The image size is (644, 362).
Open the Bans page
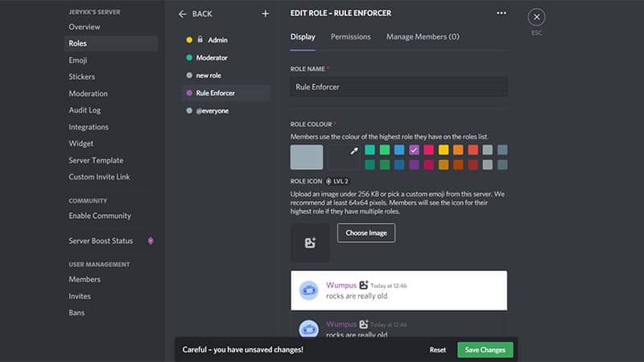tap(111, 313)
